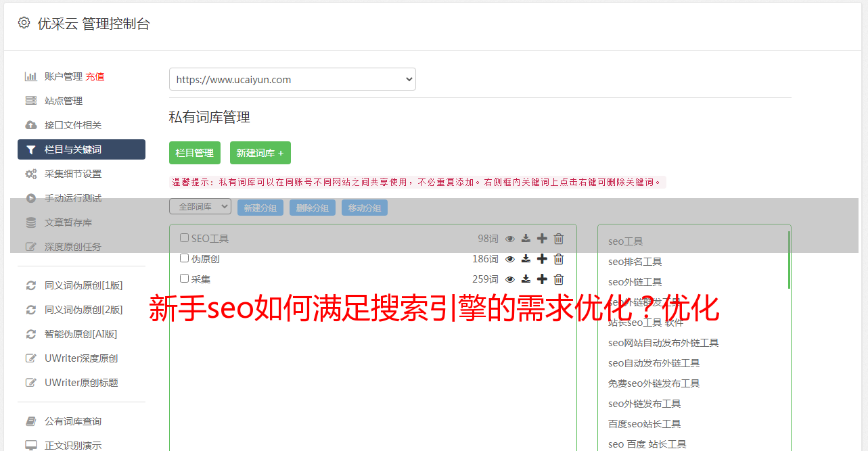Viewport: 868px width, 451px height.
Task: Click the refresh icon for 同义词伪原创[2版]
Action: [31, 310]
